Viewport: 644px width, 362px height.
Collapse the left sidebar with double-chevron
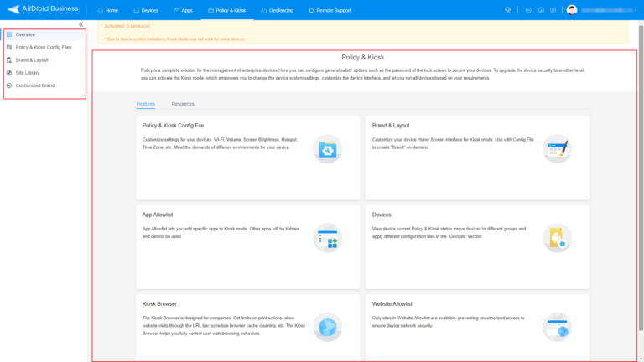80,24
